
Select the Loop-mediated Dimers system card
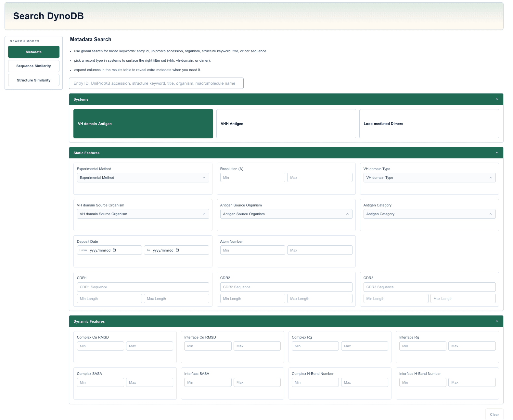(x=429, y=124)
